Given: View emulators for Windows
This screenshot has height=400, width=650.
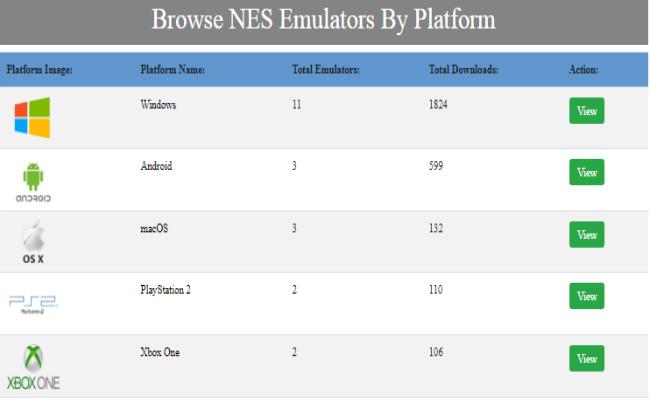Looking at the screenshot, I should (x=587, y=111).
